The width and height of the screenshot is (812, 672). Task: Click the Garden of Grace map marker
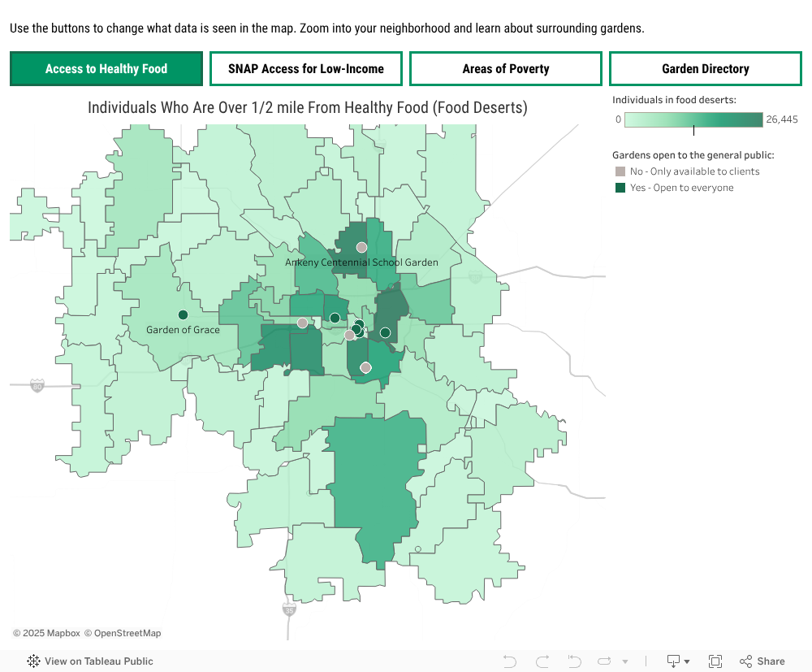183,314
